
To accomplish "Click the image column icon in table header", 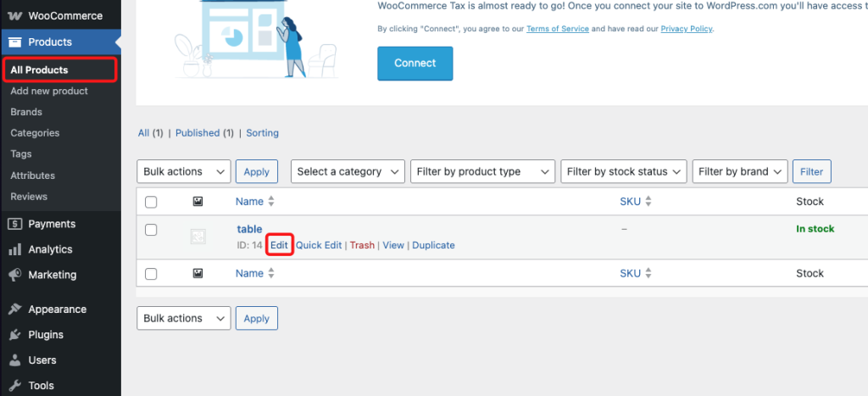I will (198, 202).
